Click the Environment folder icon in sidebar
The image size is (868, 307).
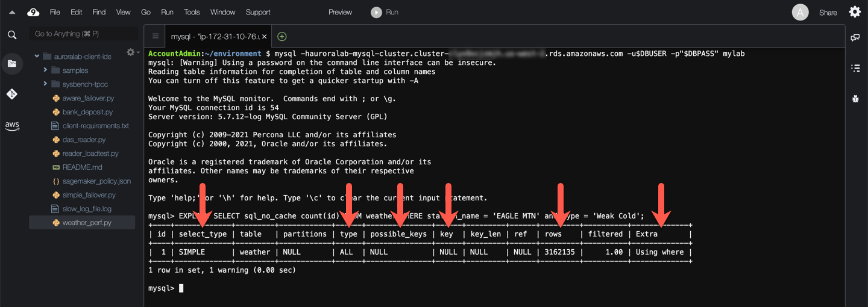coord(12,63)
